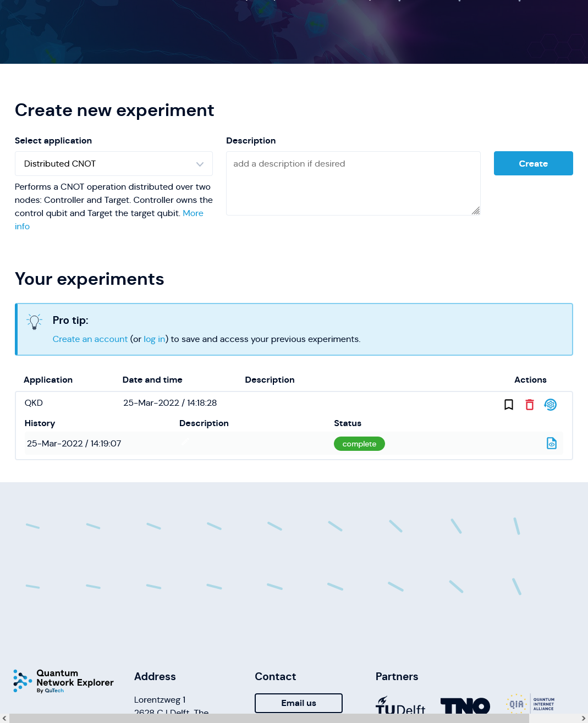Click the lightbulb Pro tip icon
The width and height of the screenshot is (588, 723).
click(35, 322)
